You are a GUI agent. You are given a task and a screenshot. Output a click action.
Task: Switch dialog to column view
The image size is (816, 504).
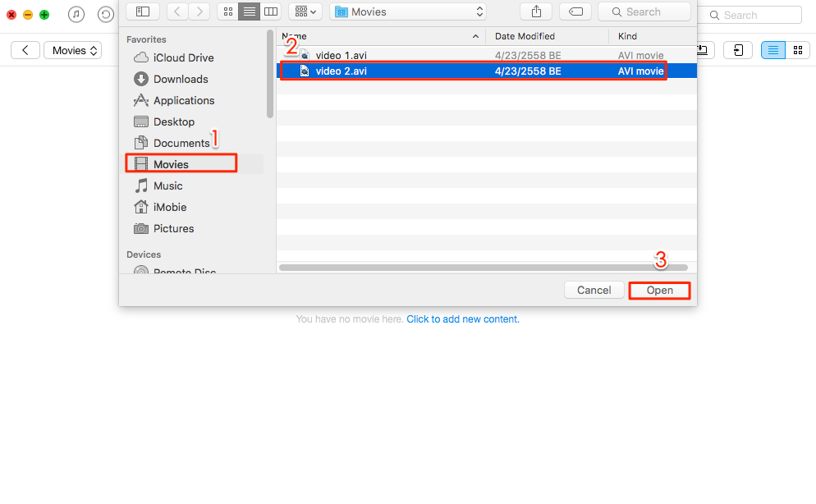pyautogui.click(x=271, y=11)
